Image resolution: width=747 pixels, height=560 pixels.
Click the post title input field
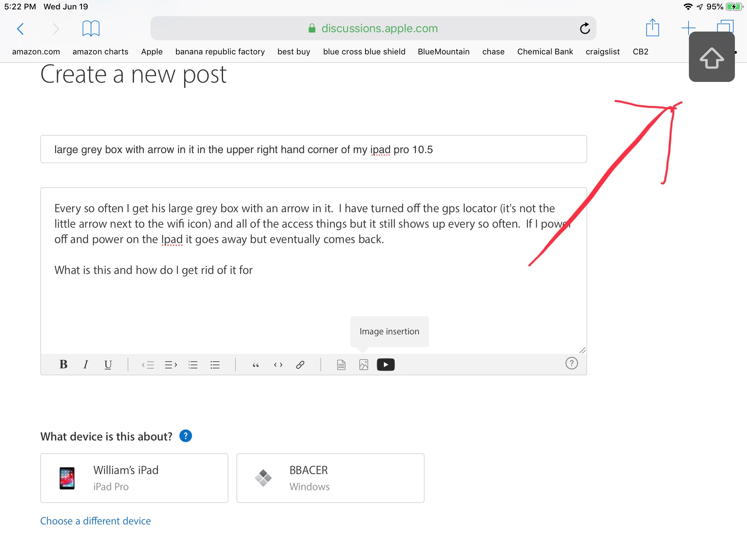click(x=313, y=149)
